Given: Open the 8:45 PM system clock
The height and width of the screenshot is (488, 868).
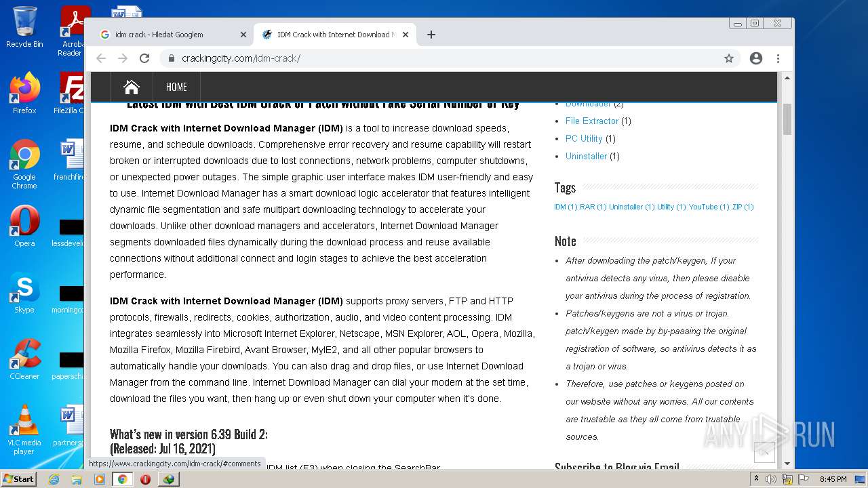Looking at the screenshot, I should 833,479.
